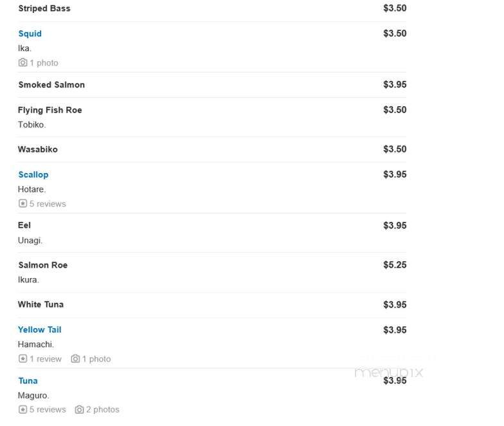Screen dimensions: 504x426
Task: Click the review star icon under Tuna
Action: click(x=22, y=409)
